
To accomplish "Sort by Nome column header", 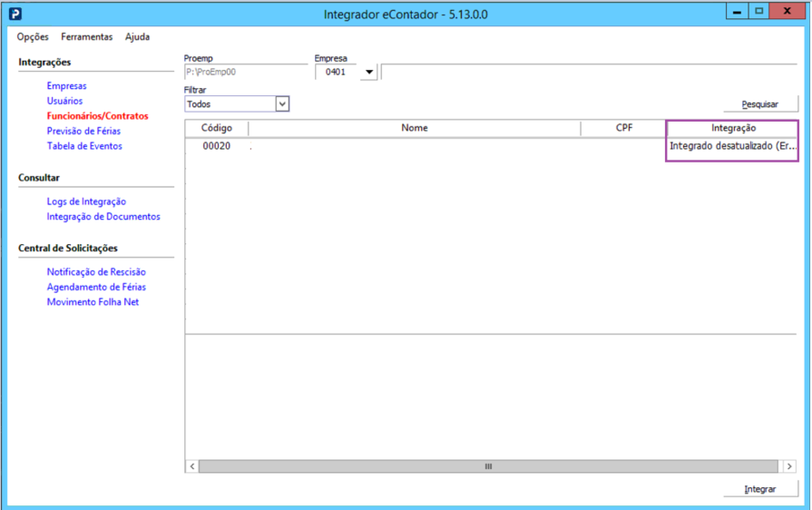I will pyautogui.click(x=415, y=128).
